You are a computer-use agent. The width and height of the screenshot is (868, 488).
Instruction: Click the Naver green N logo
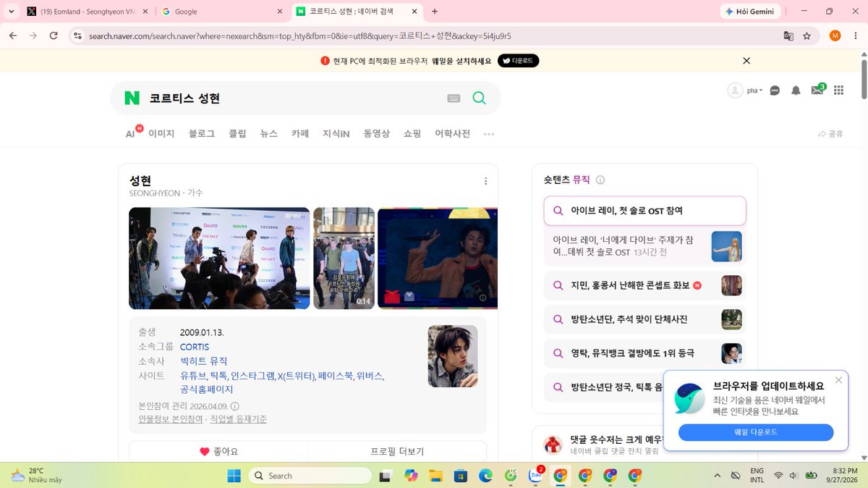132,98
